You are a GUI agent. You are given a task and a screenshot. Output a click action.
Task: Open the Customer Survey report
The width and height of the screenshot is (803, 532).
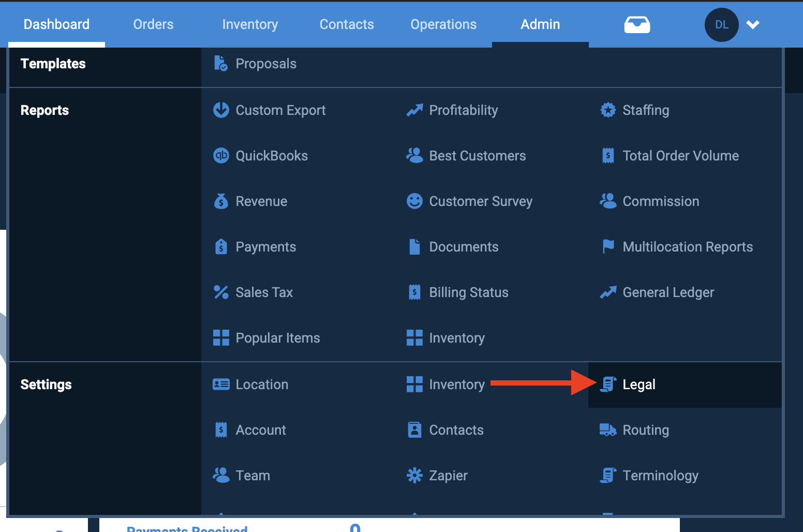[x=481, y=201]
